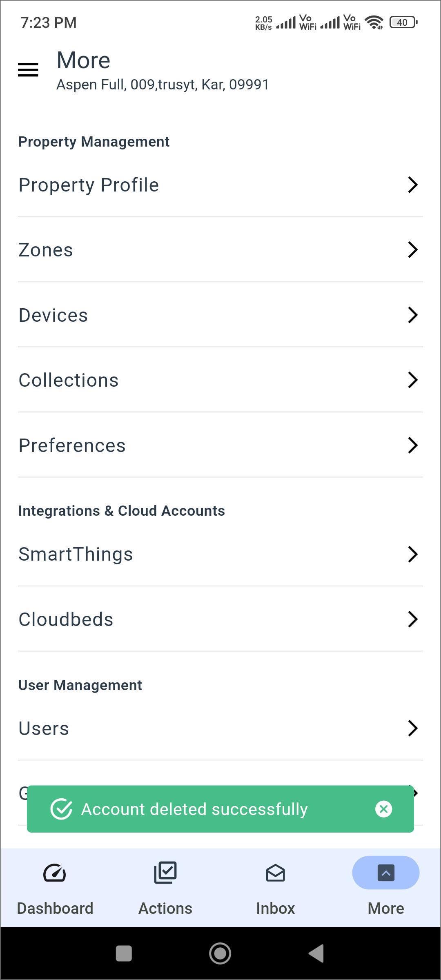
Task: Open the hamburger navigation menu
Action: tap(28, 70)
